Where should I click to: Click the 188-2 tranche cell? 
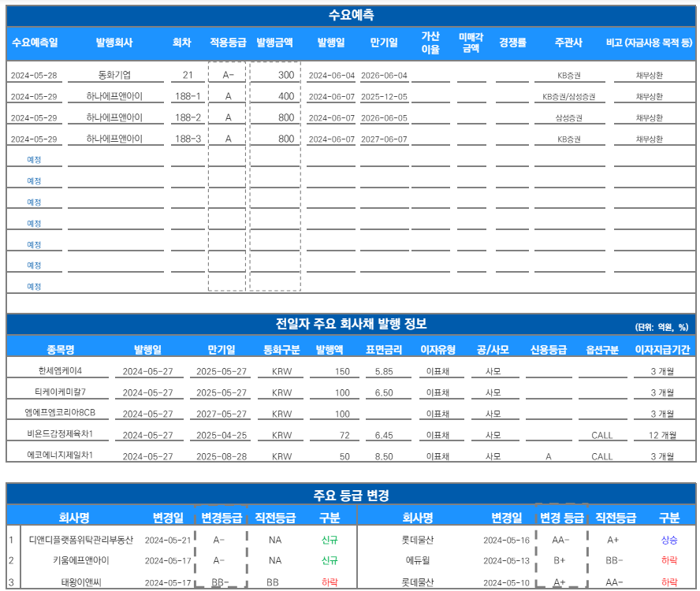188,117
